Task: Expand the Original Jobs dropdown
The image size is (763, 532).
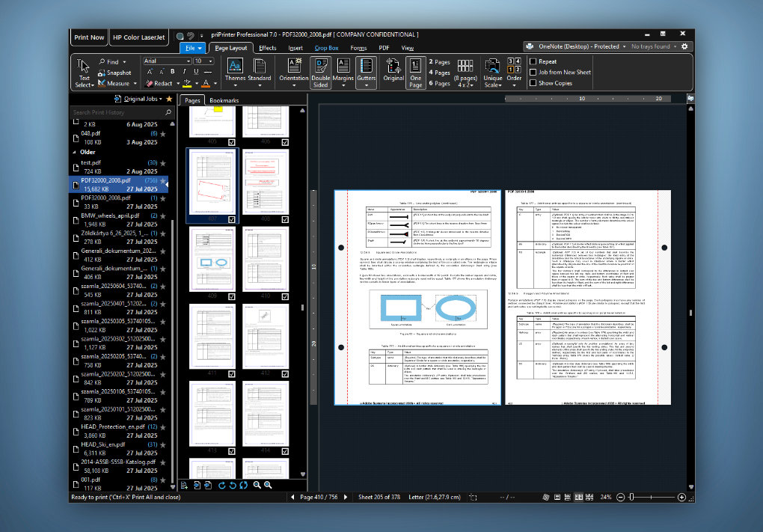Action: 141,99
